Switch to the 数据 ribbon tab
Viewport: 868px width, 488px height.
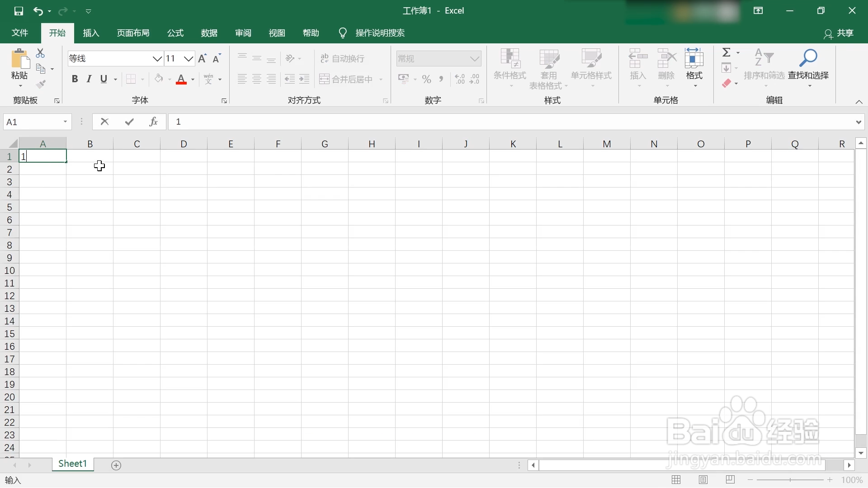[208, 33]
